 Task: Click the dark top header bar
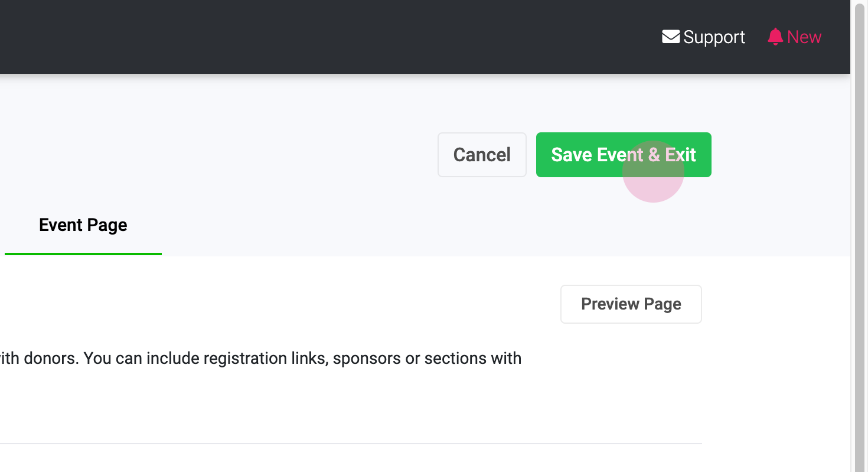[x=354, y=37]
